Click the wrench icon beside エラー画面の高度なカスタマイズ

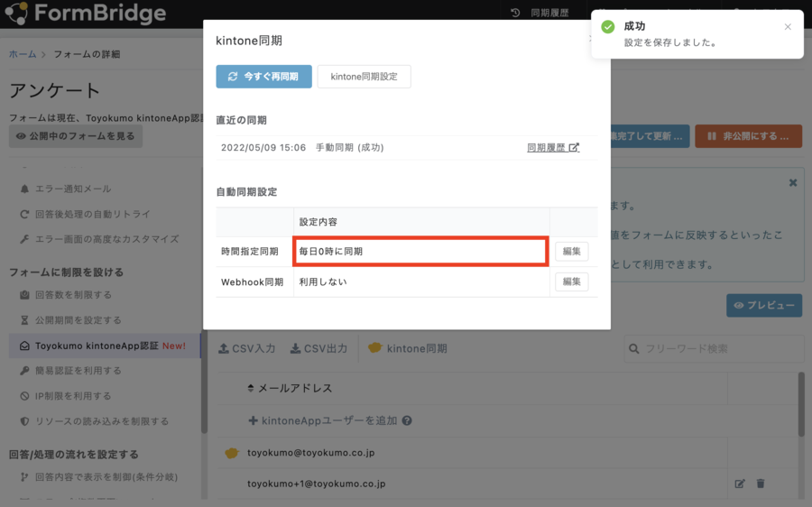point(24,239)
